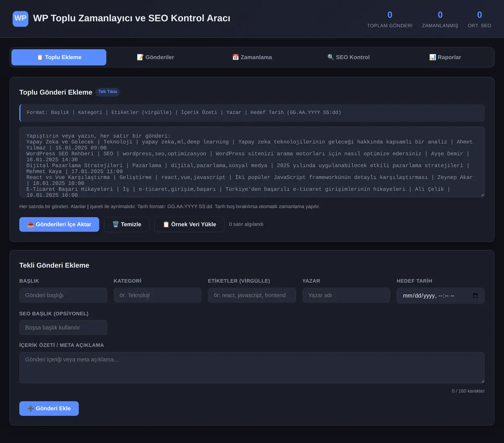This screenshot has width=504, height=443.
Task: Click the app title WP Toplu Zamanlayıcı
Action: (x=131, y=18)
